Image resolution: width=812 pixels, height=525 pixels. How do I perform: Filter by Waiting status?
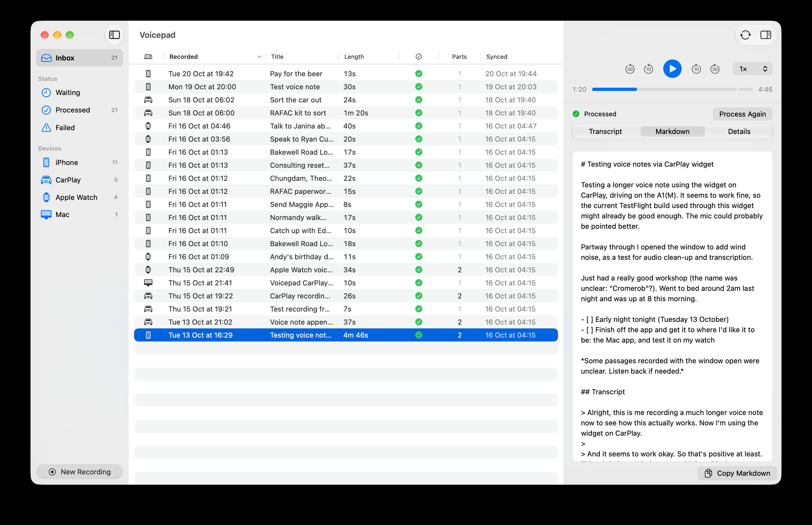pos(80,93)
